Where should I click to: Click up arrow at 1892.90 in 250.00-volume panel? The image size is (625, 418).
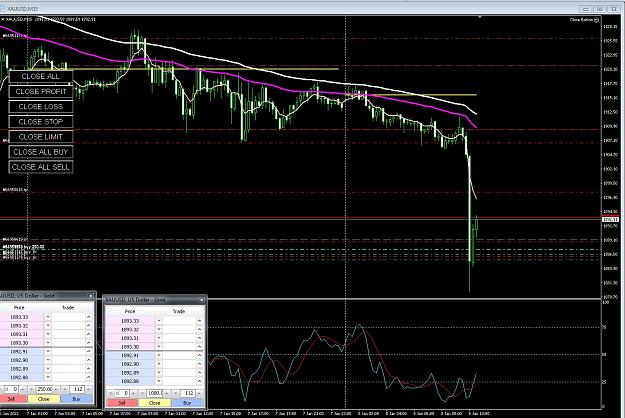click(x=88, y=360)
